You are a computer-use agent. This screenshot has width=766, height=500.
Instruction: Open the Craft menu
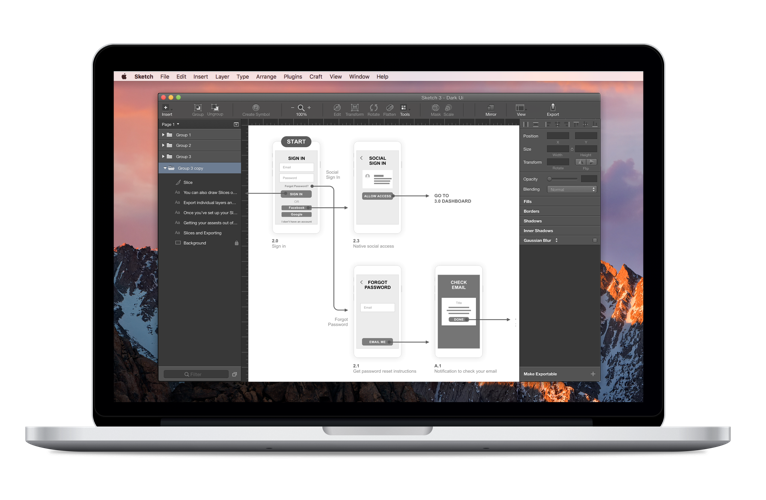pyautogui.click(x=316, y=77)
